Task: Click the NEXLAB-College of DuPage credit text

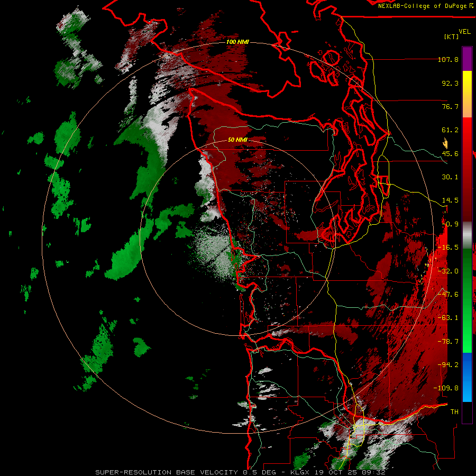Action: pyautogui.click(x=423, y=6)
